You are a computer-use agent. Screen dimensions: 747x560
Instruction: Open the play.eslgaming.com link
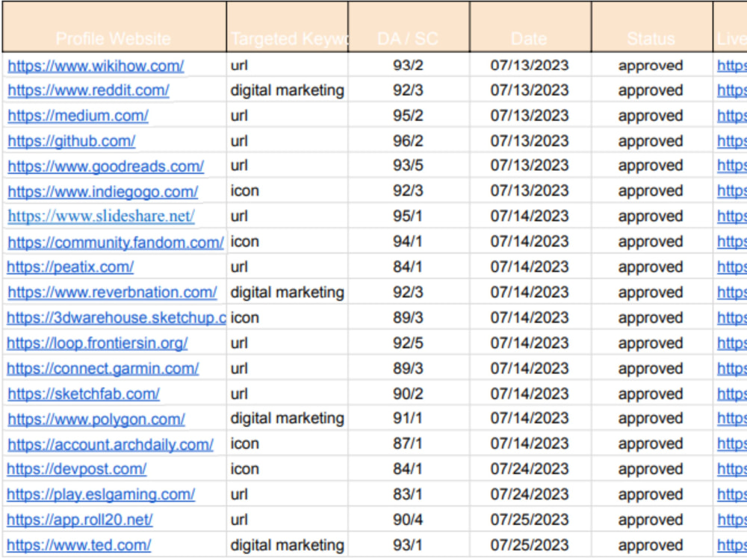point(101,494)
